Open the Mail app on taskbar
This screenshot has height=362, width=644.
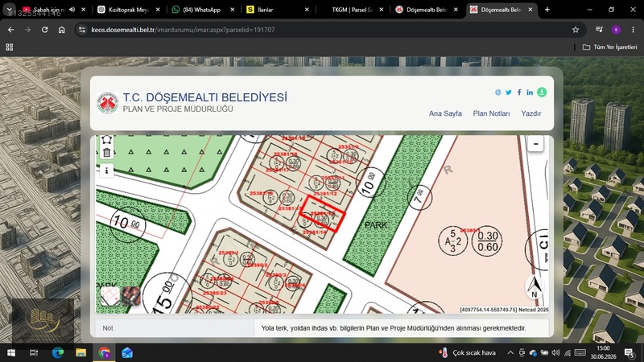click(x=127, y=353)
